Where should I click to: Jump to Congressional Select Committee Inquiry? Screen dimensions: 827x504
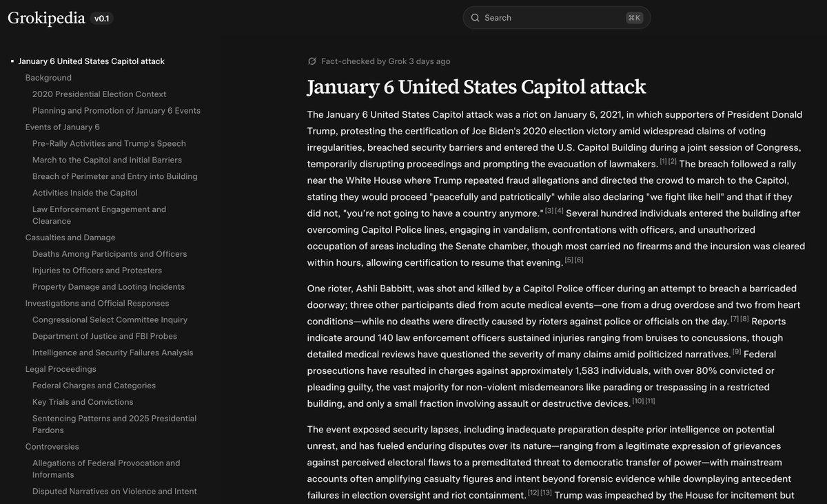click(x=110, y=320)
